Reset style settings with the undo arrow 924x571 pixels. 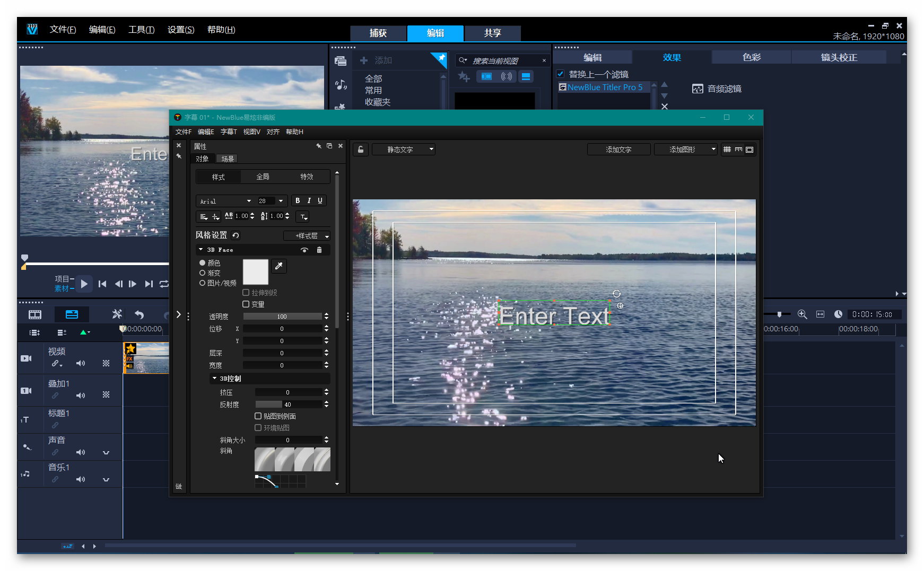coord(236,235)
